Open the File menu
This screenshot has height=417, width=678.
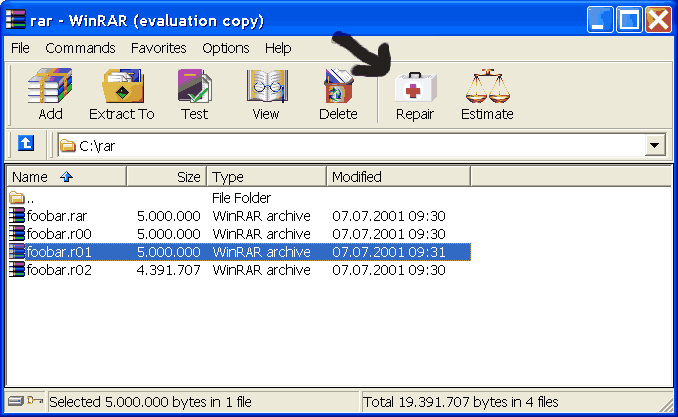(x=20, y=48)
